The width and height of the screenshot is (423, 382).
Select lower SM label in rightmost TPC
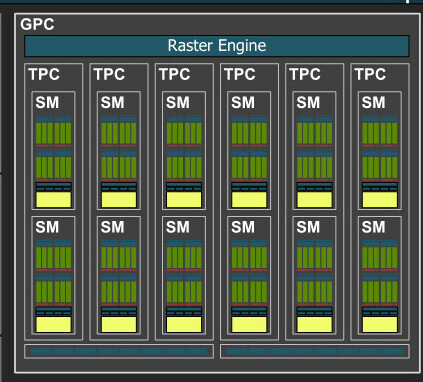tap(373, 227)
